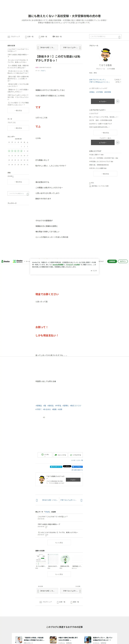129x644 pixels.
Task: Close the cookie notice with とじる
Action: pyautogui.click(x=94, y=270)
